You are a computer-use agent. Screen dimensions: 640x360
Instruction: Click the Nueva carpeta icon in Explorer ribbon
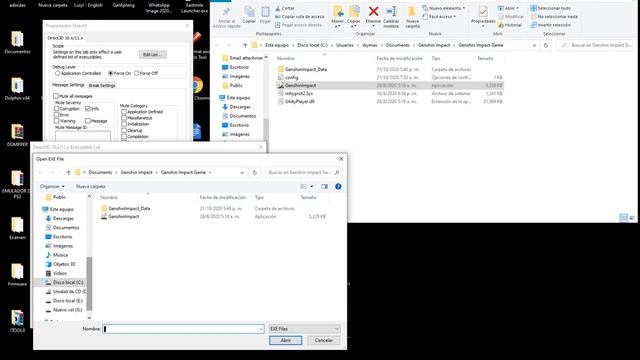[412, 11]
